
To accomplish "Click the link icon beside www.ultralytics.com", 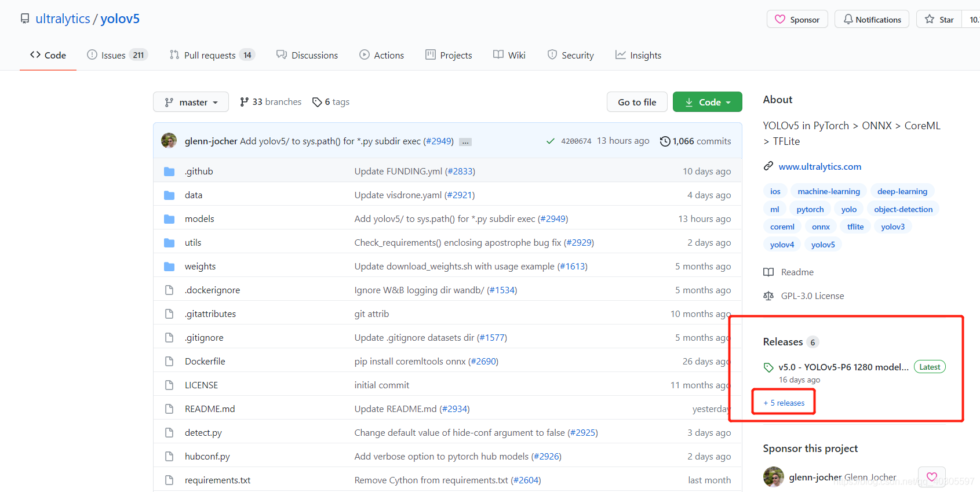I will click(x=768, y=166).
